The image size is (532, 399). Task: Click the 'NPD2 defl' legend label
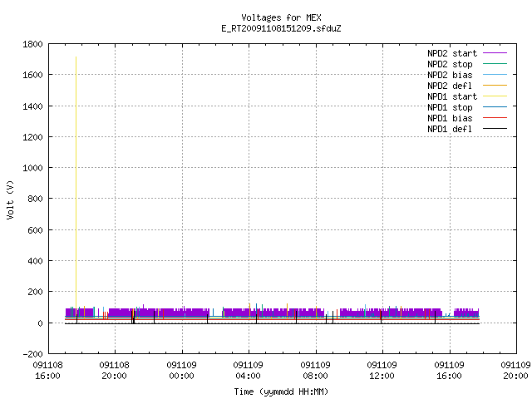pos(450,86)
